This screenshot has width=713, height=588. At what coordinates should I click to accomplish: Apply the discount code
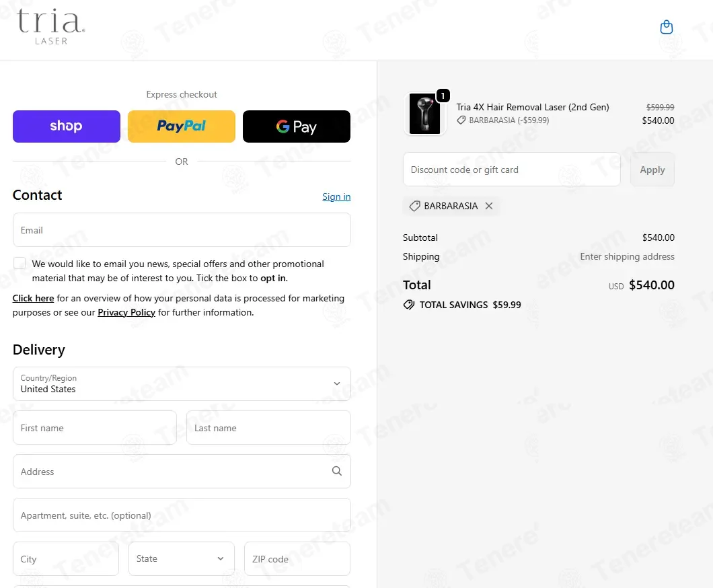[x=652, y=170]
